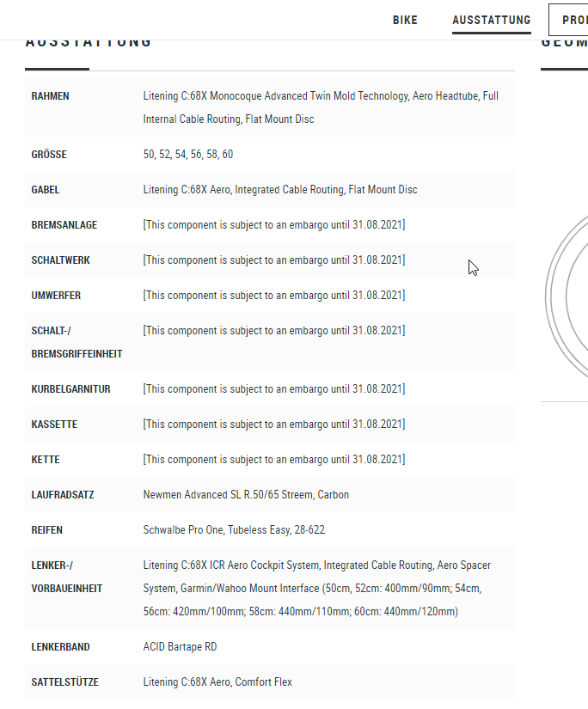Screen dimensions: 588x709
Task: Click the KASSETTE row label
Action: coord(54,425)
